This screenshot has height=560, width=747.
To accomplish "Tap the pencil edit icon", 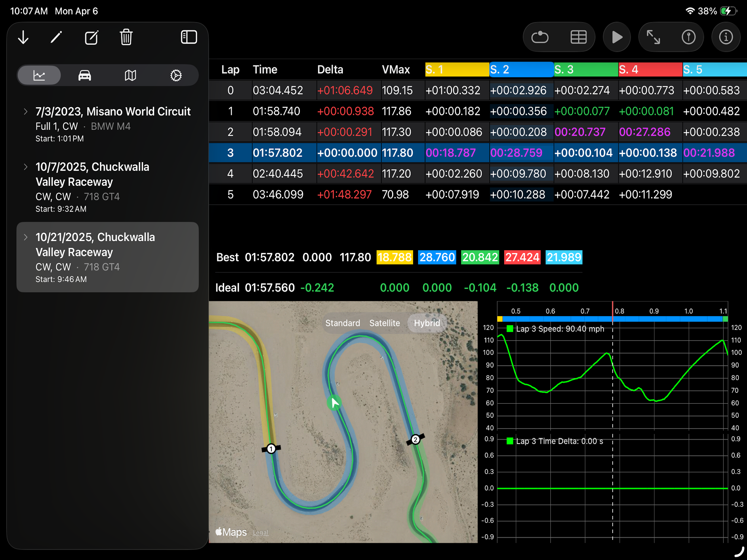I will click(56, 37).
